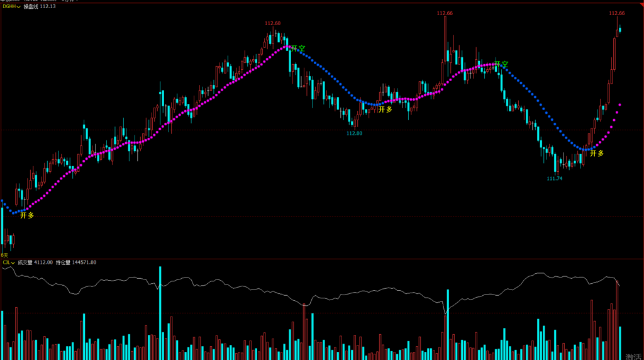This screenshot has height=360, width=644.
Task: Click the 开多 signal near the 111.74 low
Action: tap(597, 153)
